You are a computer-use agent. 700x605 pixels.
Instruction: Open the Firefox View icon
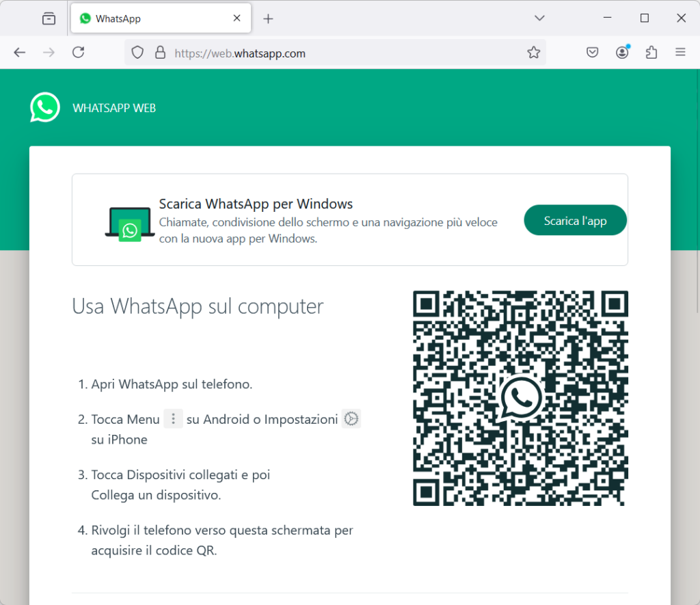49,18
